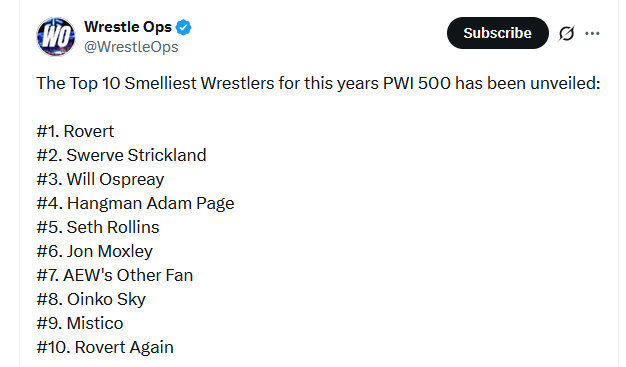Open the Wrestle Ops display name link
Viewport: 626px width, 367px height.
pos(128,27)
